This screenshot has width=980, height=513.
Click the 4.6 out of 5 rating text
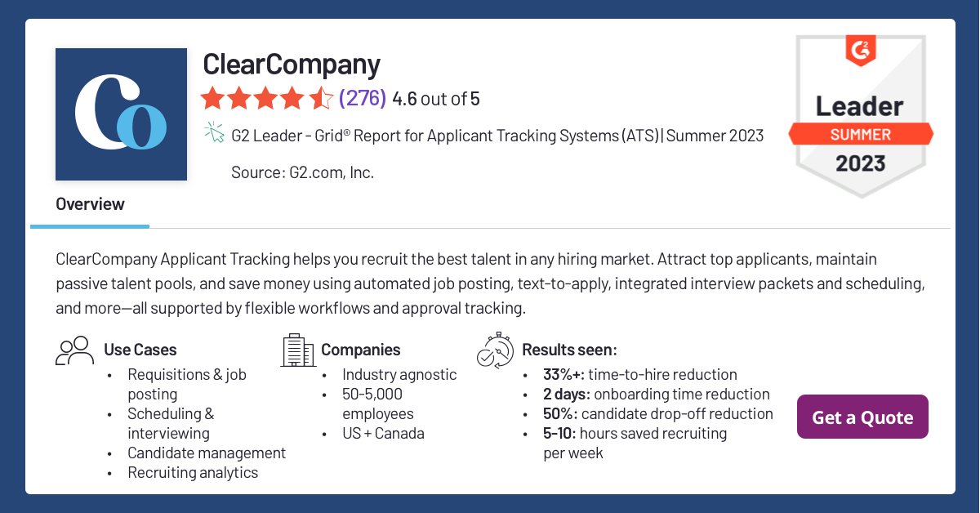(436, 98)
